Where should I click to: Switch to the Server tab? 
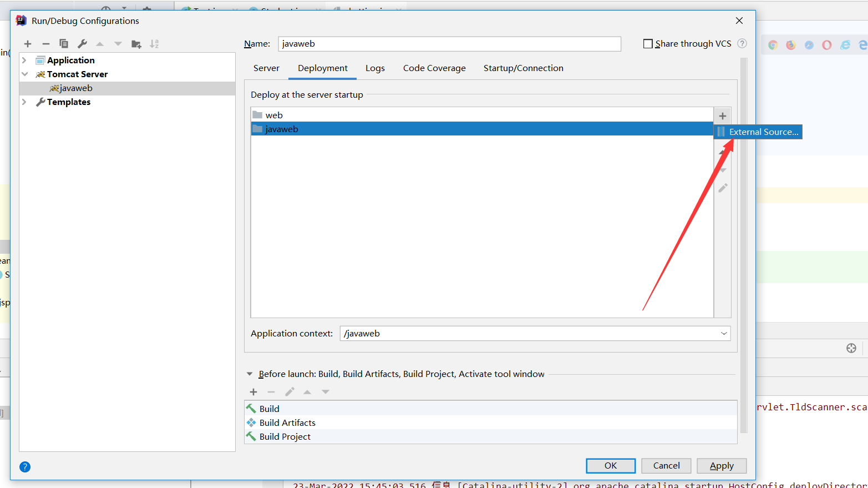click(266, 68)
